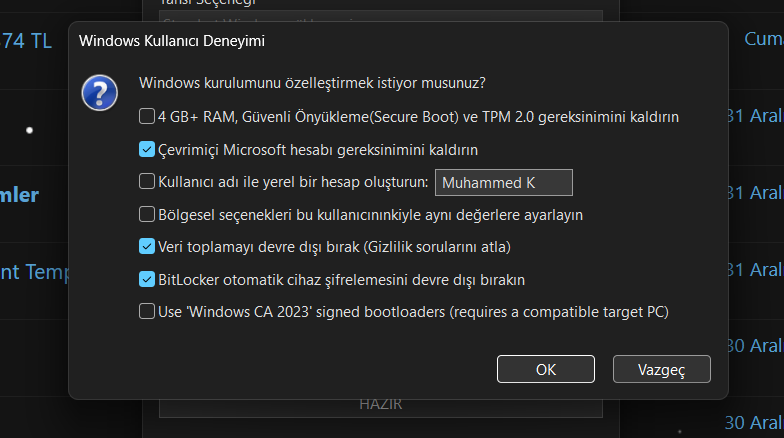The height and width of the screenshot is (438, 784).
Task: Tick the Kullanıcı adı ile yerel hesap checkbox
Action: [x=146, y=181]
